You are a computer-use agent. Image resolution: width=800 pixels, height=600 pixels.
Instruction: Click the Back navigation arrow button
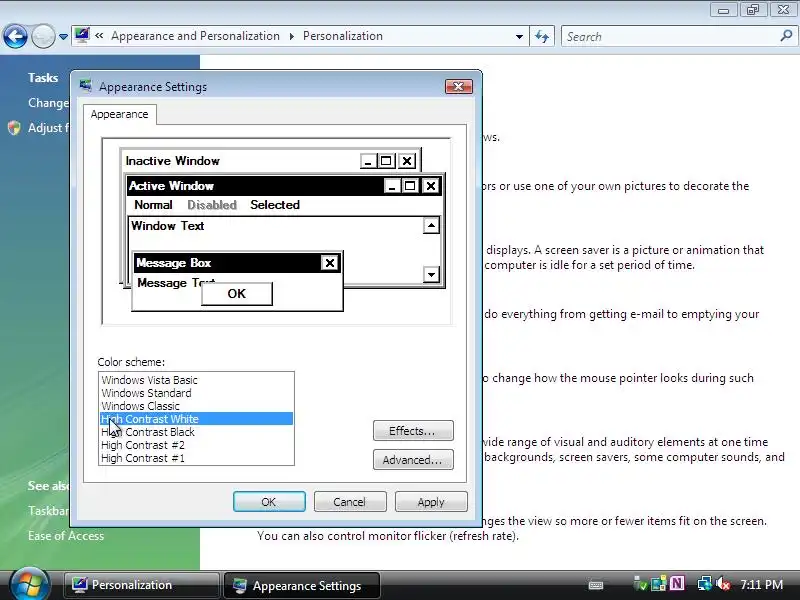15,37
